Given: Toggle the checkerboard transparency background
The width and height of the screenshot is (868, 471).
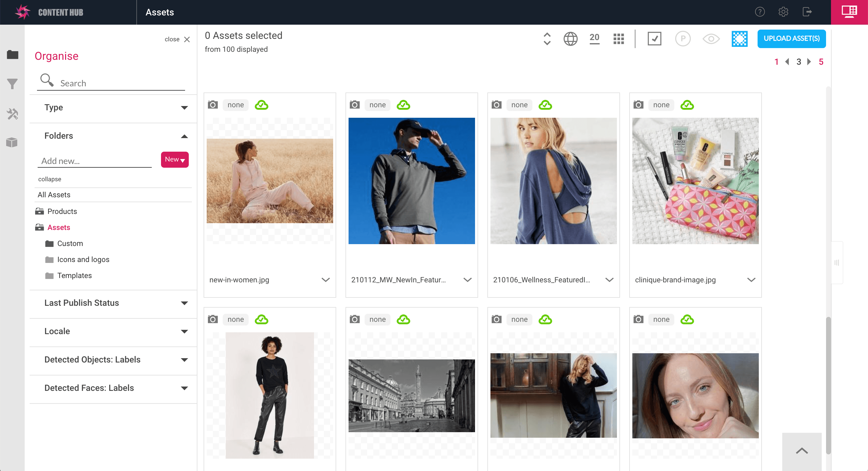Looking at the screenshot, I should pyautogui.click(x=739, y=39).
